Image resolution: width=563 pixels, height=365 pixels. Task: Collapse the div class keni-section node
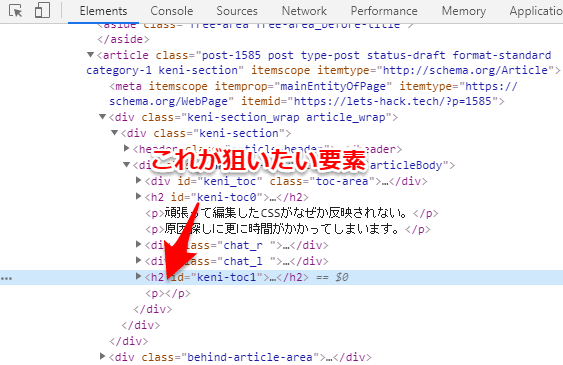coord(115,133)
